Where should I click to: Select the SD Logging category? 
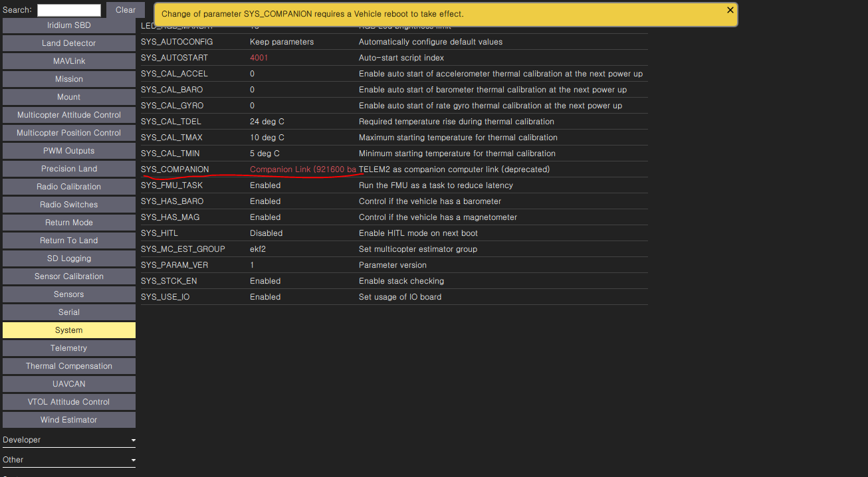(x=68, y=258)
